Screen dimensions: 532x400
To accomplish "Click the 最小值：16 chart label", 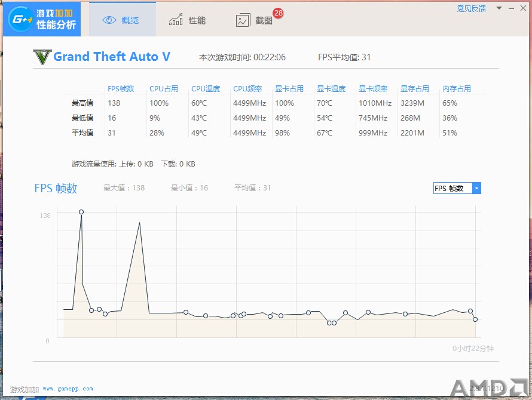I will pyautogui.click(x=189, y=188).
